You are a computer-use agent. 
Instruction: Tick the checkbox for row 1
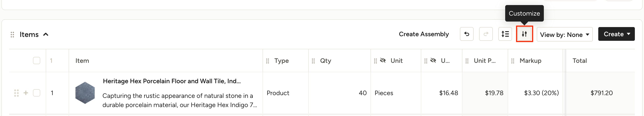point(37,93)
